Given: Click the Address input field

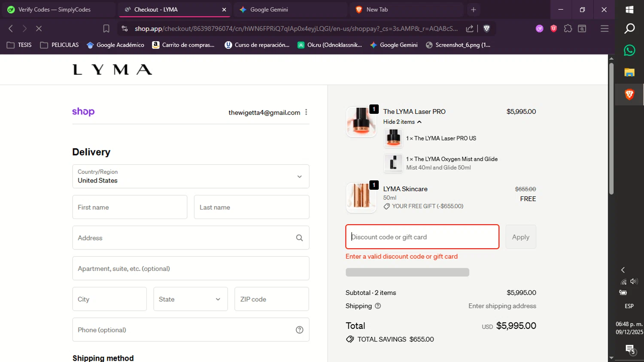Looking at the screenshot, I should (191, 237).
